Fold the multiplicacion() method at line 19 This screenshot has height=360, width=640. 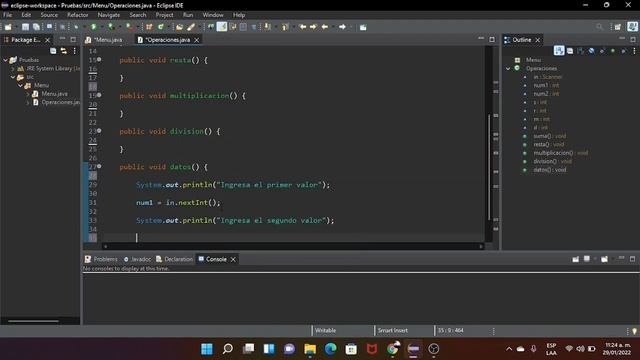click(x=99, y=95)
